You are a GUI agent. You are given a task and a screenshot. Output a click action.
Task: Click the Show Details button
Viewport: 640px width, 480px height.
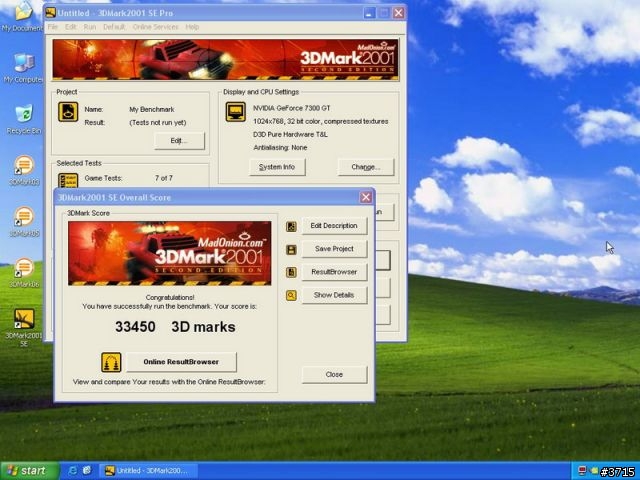[x=334, y=295]
